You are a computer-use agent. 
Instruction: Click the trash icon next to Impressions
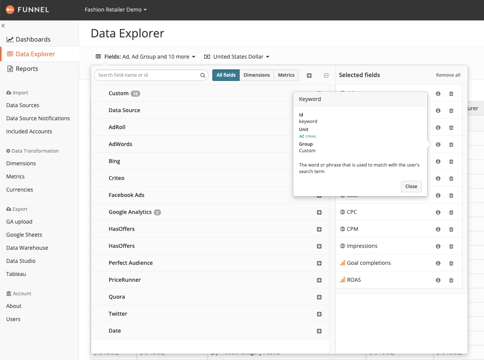451,246
